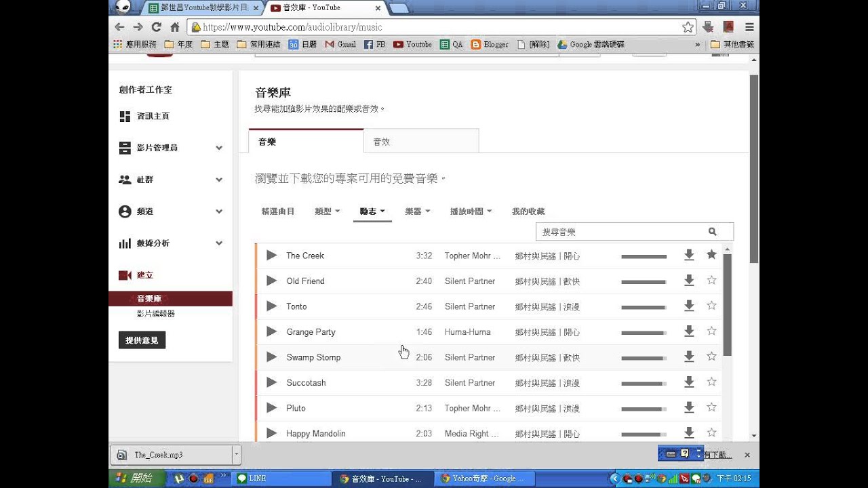Play the Swamp Stomp track

(271, 357)
